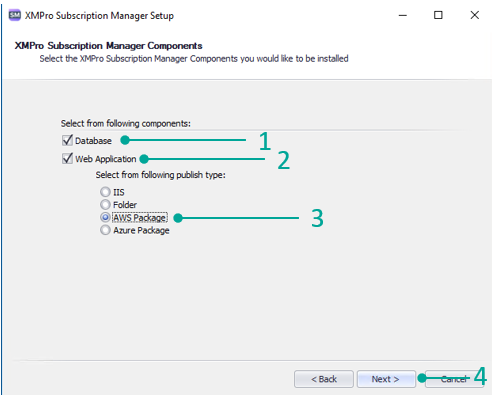The height and width of the screenshot is (395, 493).
Task: Close the Subscription Manager Setup window
Action: click(475, 15)
